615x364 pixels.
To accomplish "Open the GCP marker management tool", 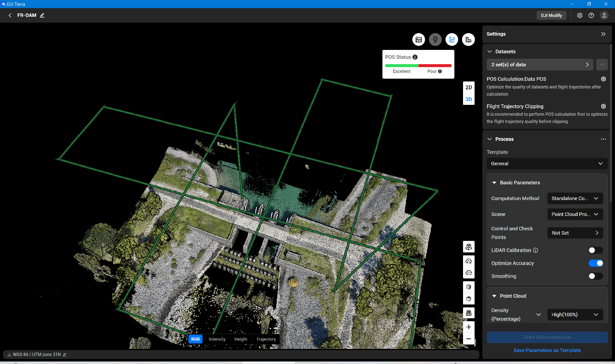I will 435,39.
